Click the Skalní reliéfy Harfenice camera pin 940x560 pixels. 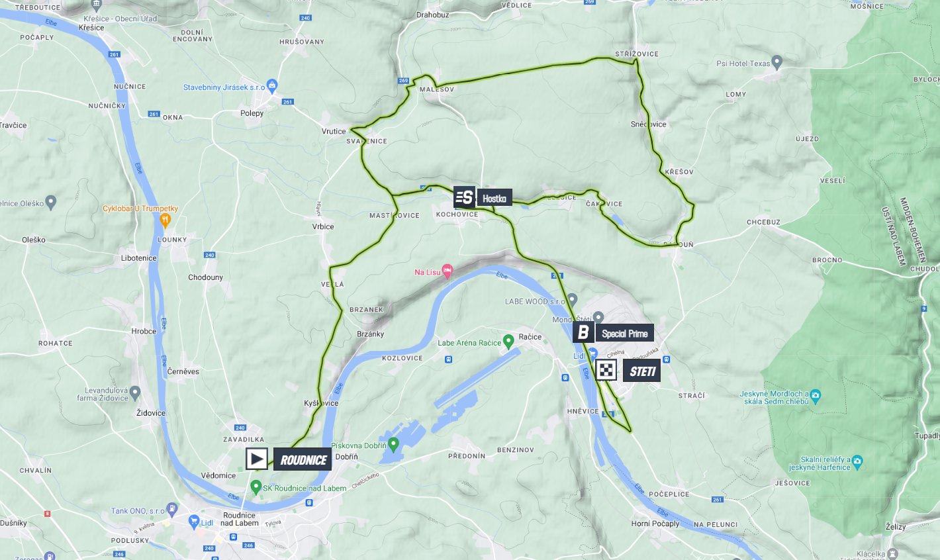(x=857, y=461)
